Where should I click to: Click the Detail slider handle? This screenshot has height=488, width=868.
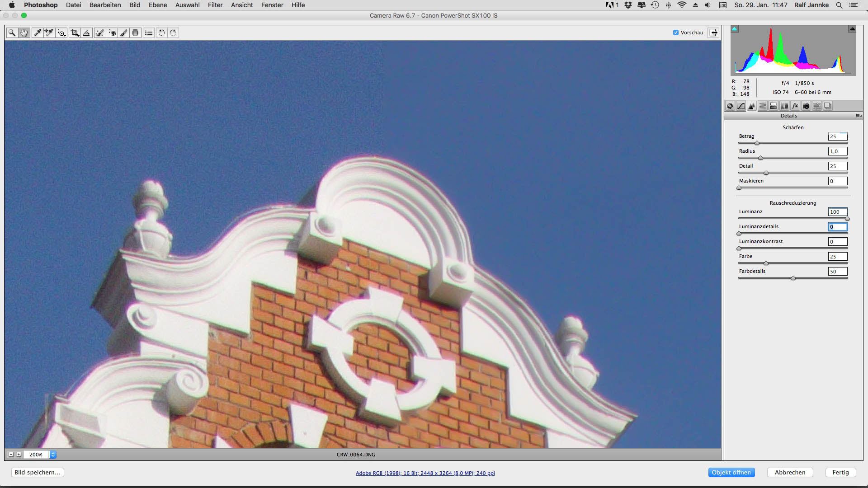(x=766, y=173)
